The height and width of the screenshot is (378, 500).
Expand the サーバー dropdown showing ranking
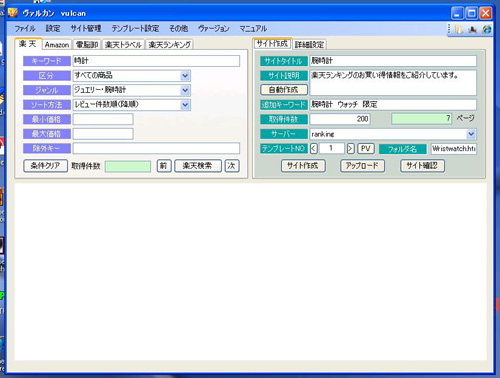pyautogui.click(x=471, y=134)
